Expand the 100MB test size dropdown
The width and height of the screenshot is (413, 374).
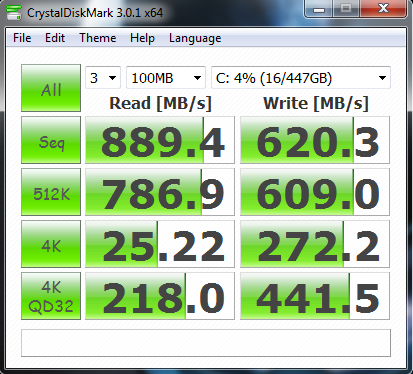tap(166, 78)
